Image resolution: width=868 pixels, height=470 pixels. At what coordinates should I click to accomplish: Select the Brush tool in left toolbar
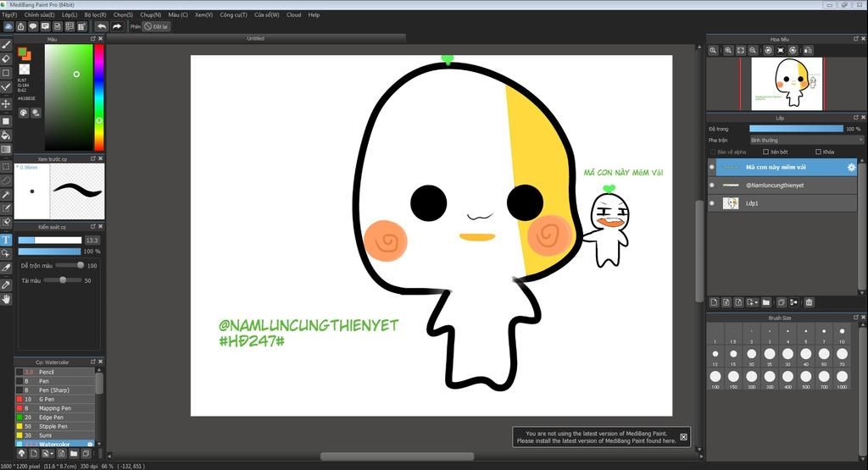coord(6,44)
